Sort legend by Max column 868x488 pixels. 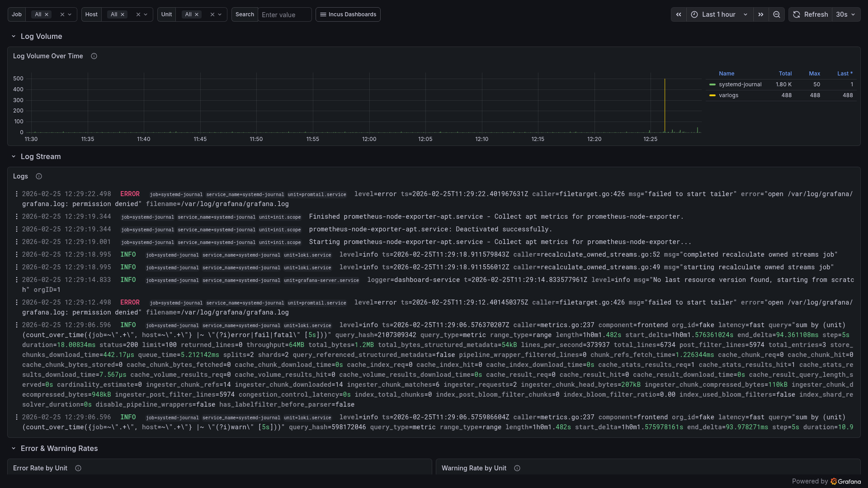814,74
